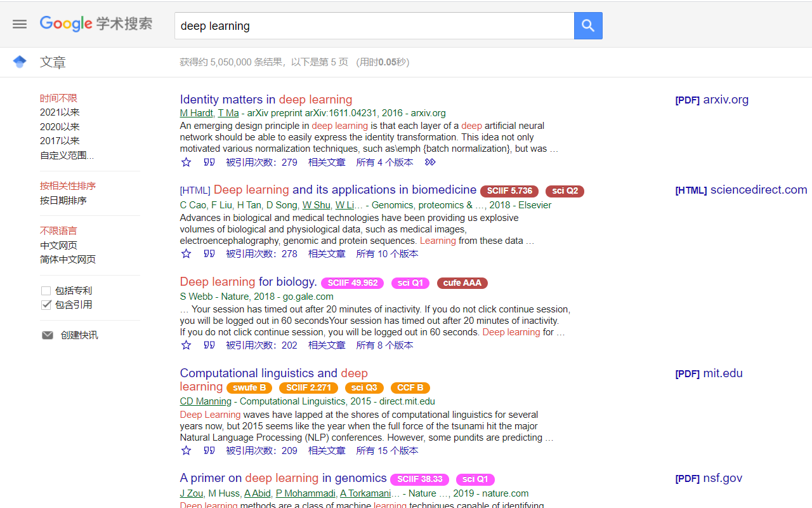Limit to 中文网页 results
Screen dimensions: 812x508
pos(58,245)
